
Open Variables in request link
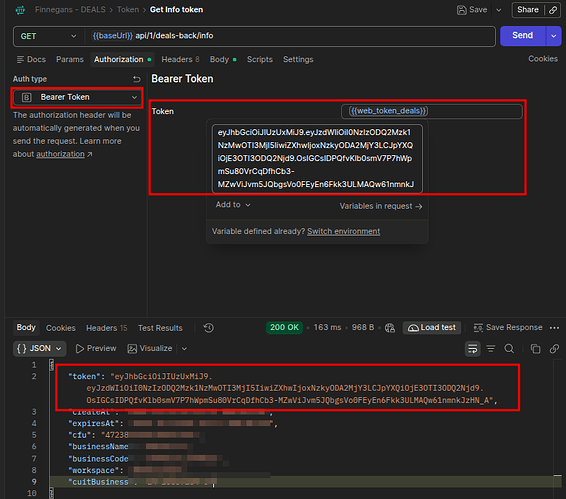click(x=380, y=206)
